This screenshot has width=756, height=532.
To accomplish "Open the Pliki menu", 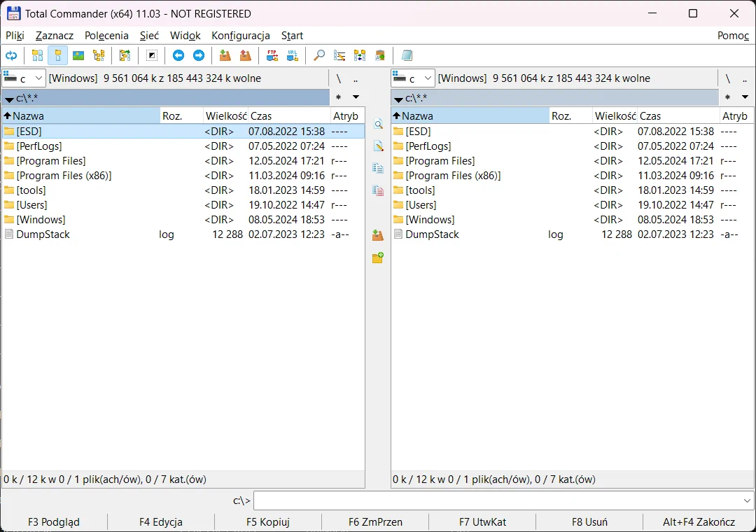I will pos(15,36).
